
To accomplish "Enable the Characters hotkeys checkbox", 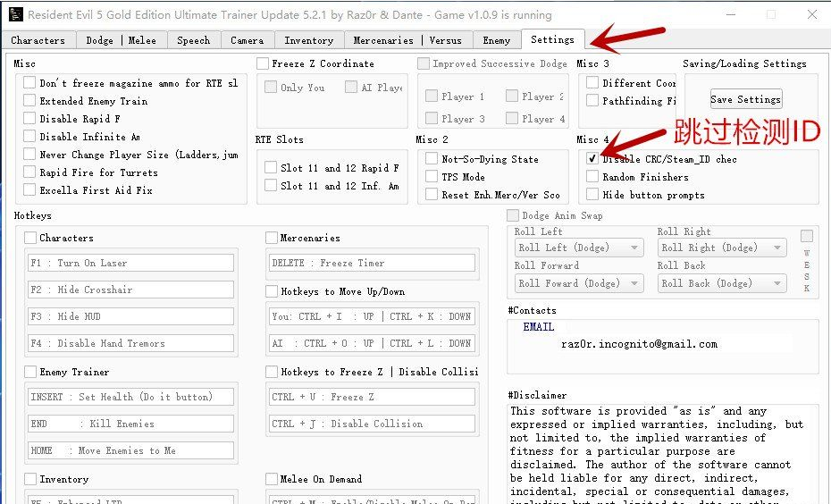I will tap(30, 238).
